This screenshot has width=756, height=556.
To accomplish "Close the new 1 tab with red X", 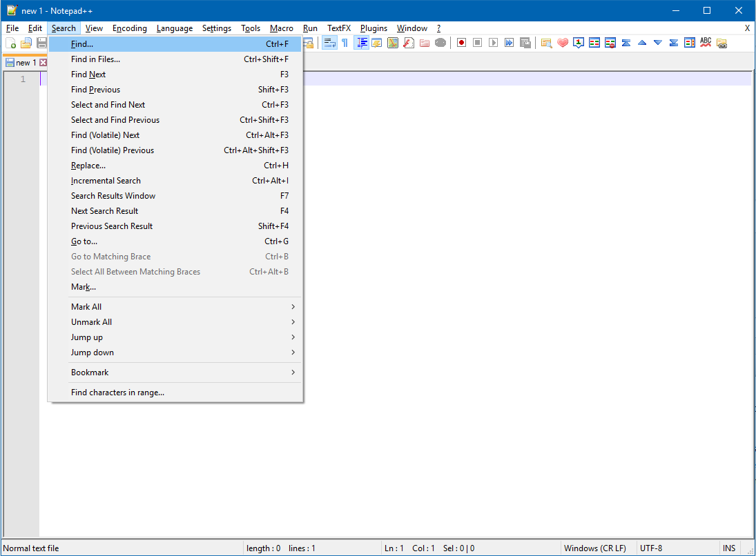I will (43, 63).
